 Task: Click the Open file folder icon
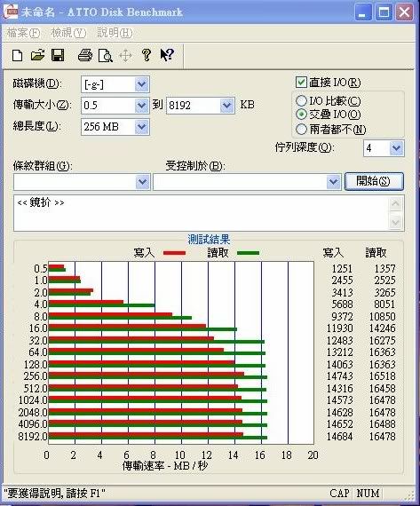38,55
